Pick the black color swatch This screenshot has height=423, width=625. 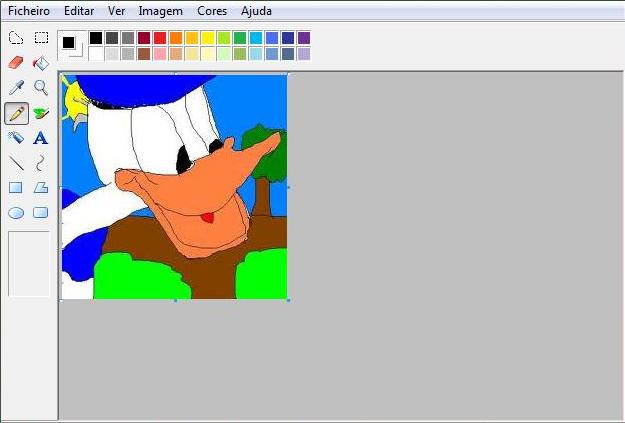point(96,38)
